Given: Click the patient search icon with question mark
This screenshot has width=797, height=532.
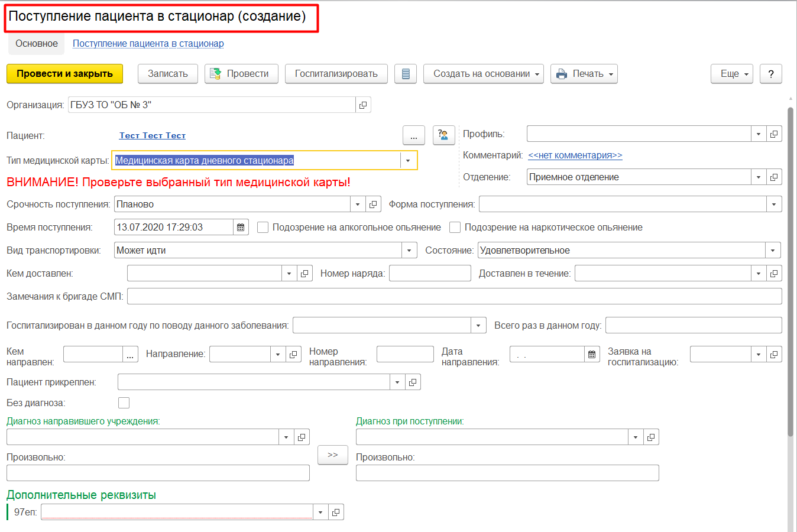Looking at the screenshot, I should (x=443, y=135).
